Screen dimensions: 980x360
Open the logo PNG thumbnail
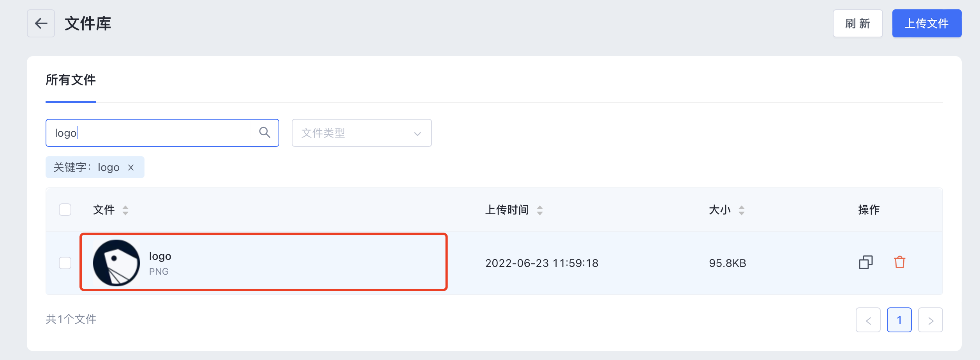(x=116, y=263)
